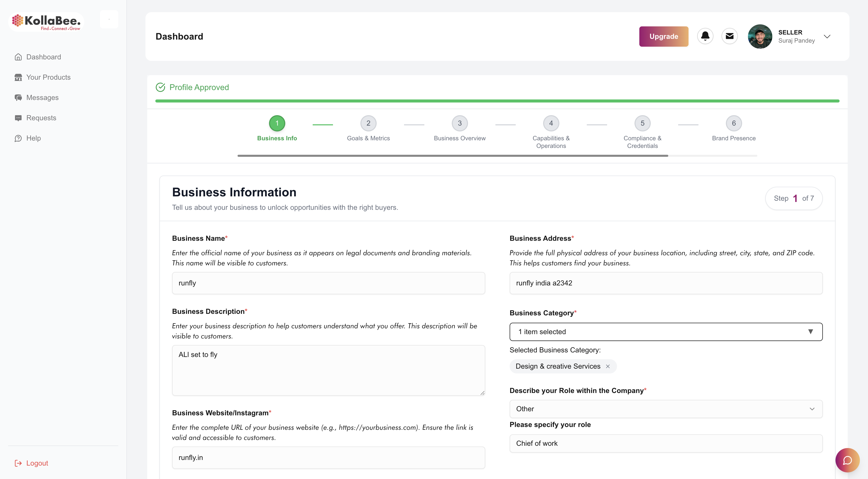Jump to step 6 Brand Presence

[733, 123]
